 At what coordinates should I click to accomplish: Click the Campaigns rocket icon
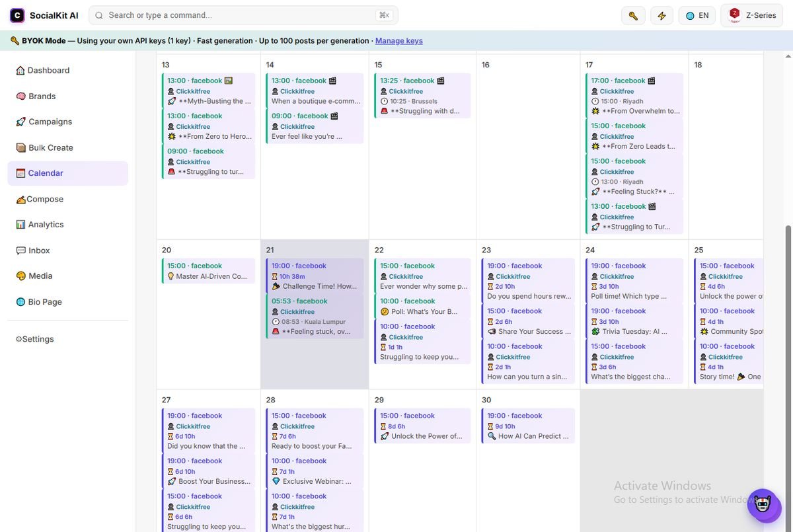coord(20,122)
